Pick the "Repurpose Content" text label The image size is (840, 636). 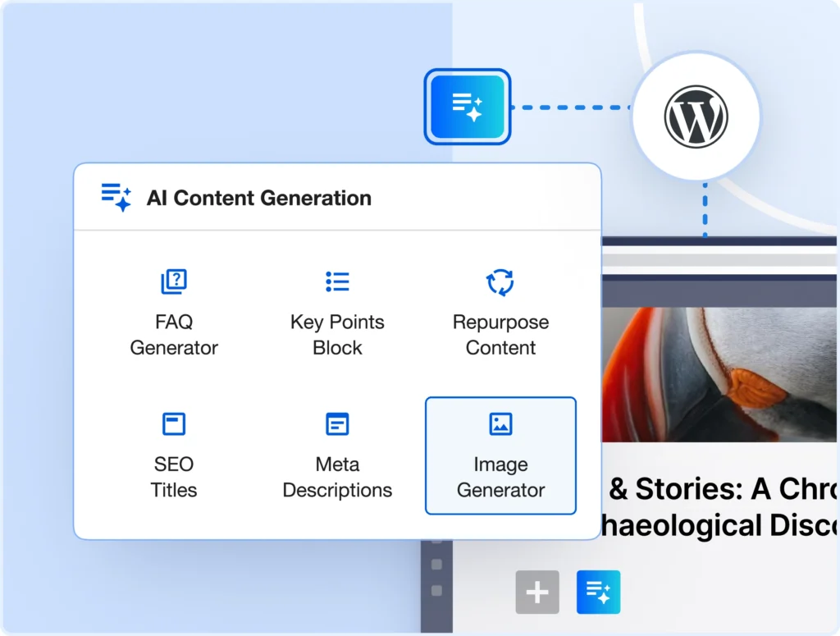point(500,335)
